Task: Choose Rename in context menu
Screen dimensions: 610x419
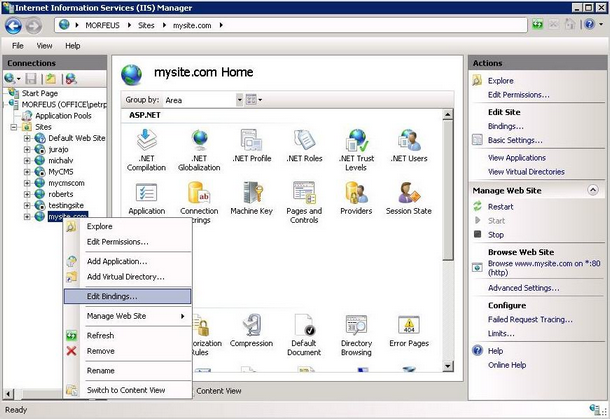Action: (x=128, y=371)
